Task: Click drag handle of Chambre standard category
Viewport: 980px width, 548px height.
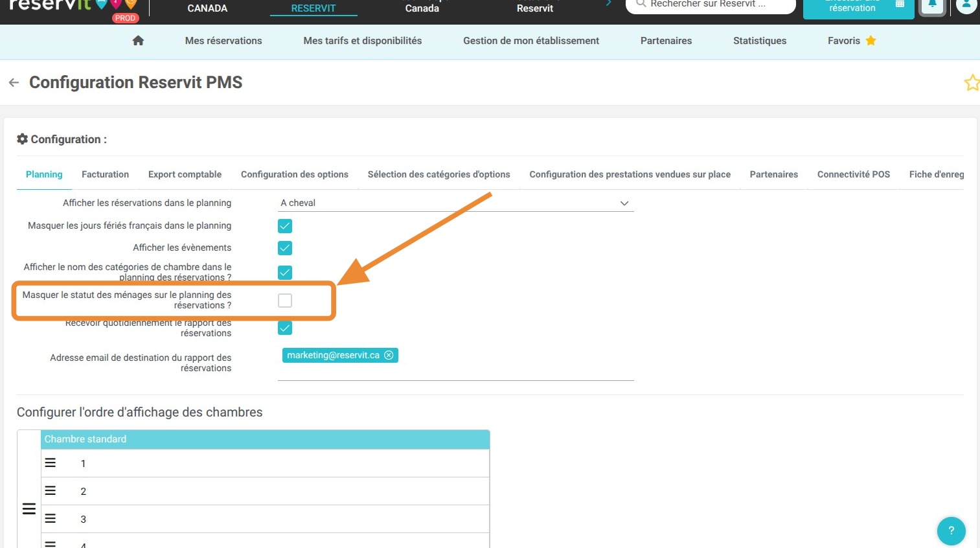Action: pyautogui.click(x=29, y=509)
